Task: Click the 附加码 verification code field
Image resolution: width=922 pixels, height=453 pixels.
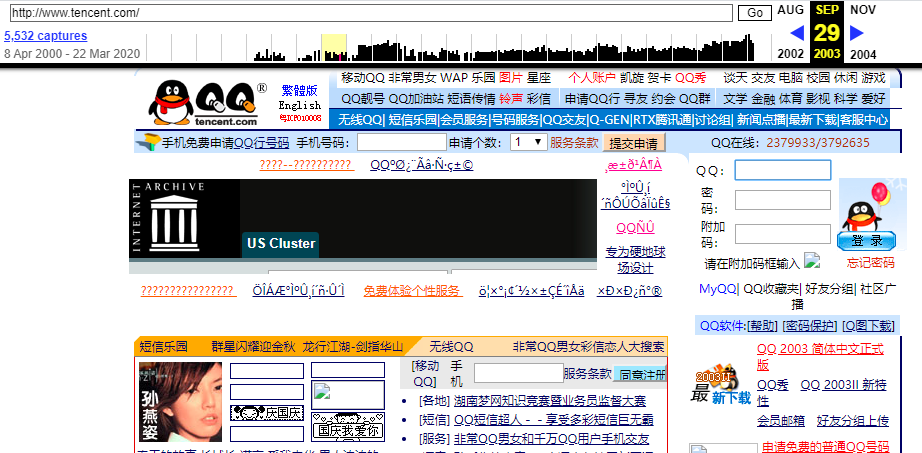Action: pos(783,234)
